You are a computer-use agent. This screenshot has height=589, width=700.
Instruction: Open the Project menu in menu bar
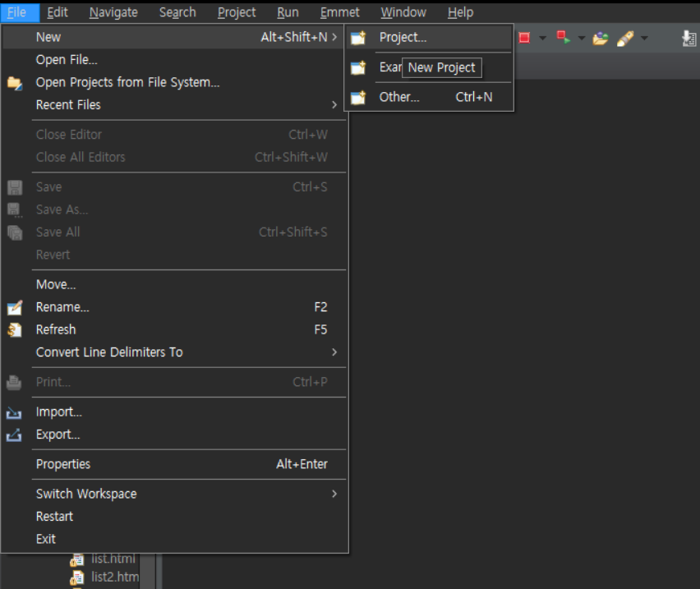pos(237,12)
